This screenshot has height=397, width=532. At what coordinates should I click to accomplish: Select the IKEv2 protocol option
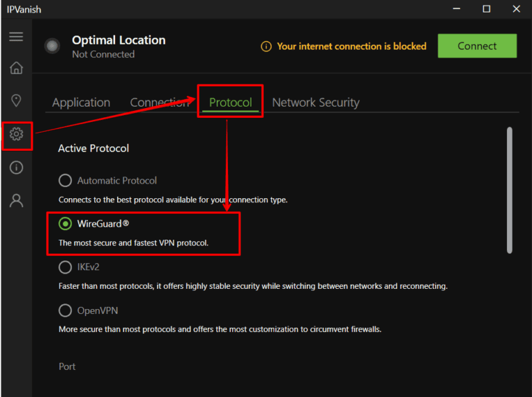pyautogui.click(x=65, y=267)
